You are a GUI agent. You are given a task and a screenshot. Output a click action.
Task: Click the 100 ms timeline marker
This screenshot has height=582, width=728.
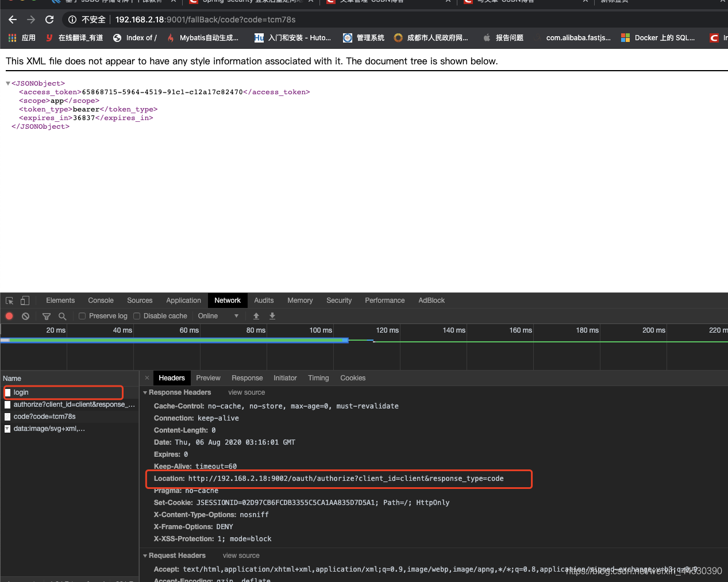[x=321, y=330]
